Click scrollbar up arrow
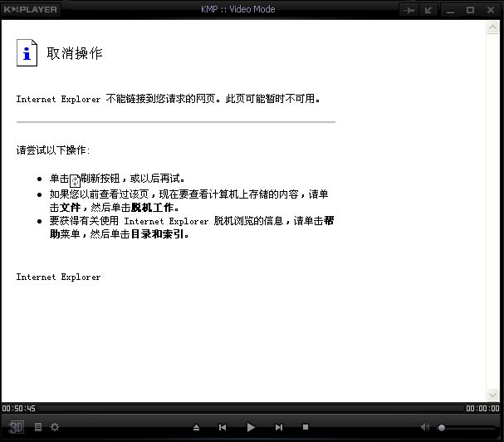This screenshot has height=442, width=504. (x=492, y=27)
